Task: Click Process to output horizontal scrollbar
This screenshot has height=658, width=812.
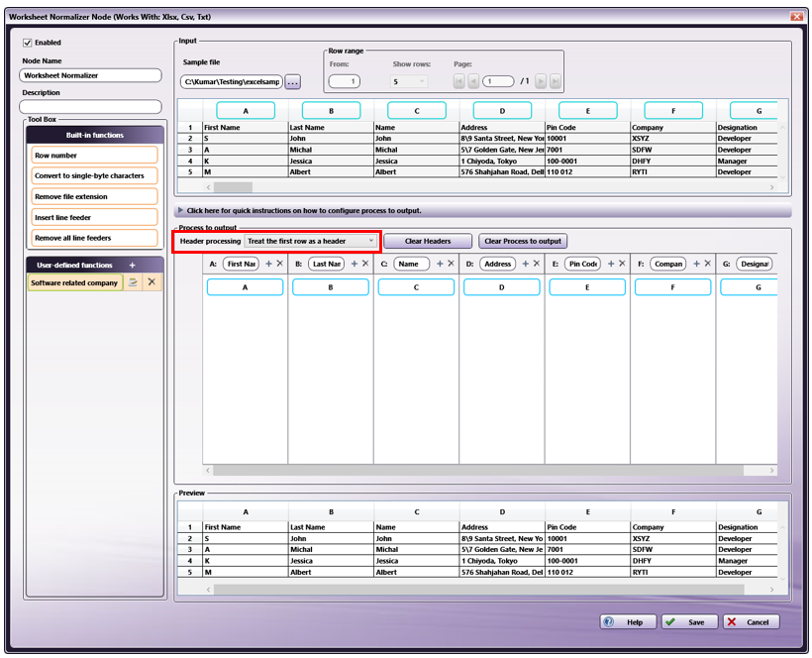Action: tap(478, 470)
